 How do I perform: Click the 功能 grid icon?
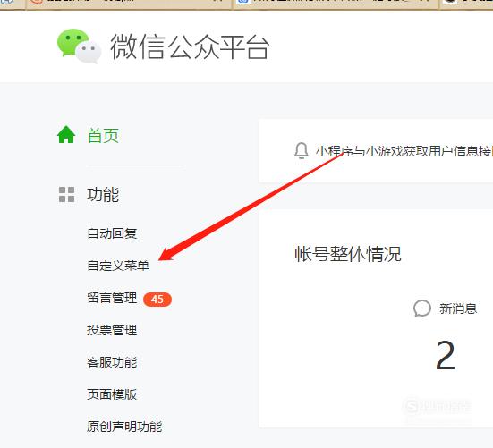coord(66,194)
